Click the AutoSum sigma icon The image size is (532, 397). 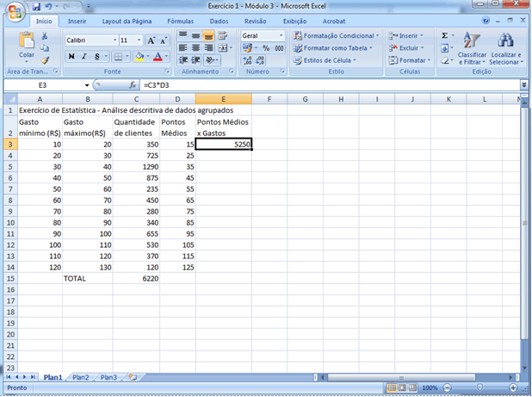pyautogui.click(x=445, y=35)
